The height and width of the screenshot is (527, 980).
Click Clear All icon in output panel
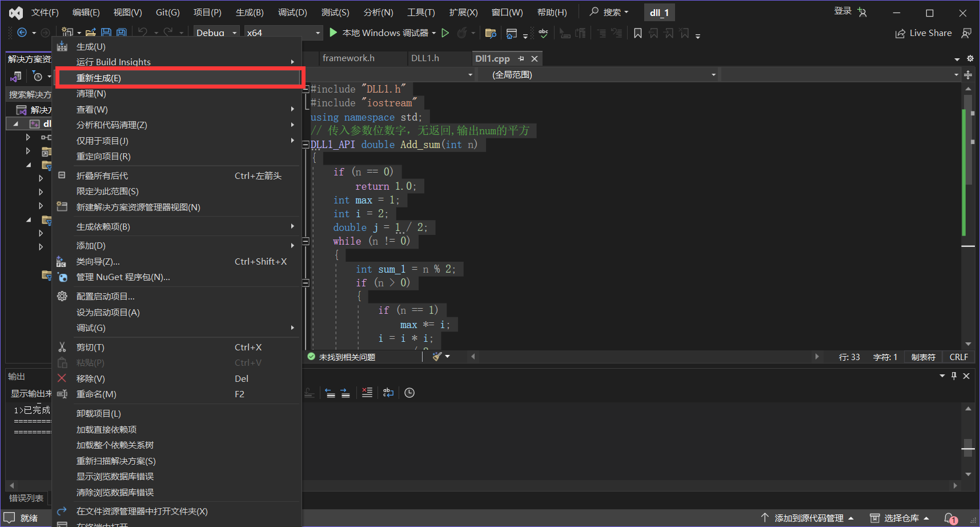point(367,393)
